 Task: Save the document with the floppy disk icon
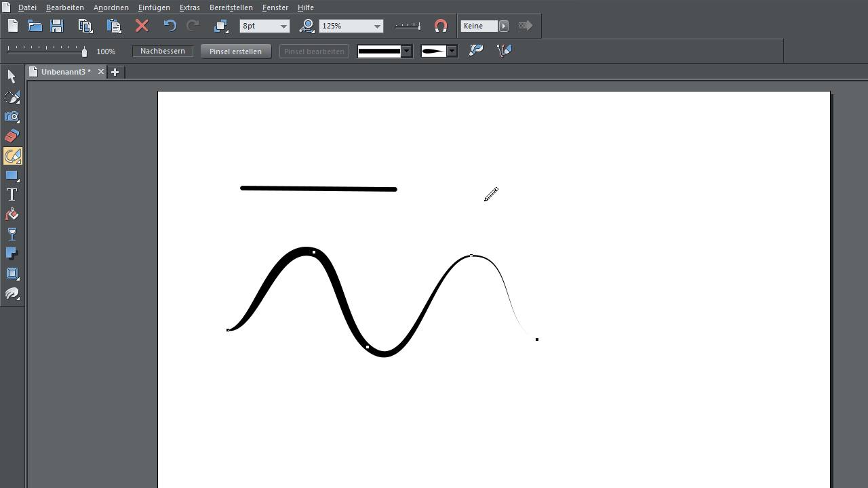click(x=57, y=26)
